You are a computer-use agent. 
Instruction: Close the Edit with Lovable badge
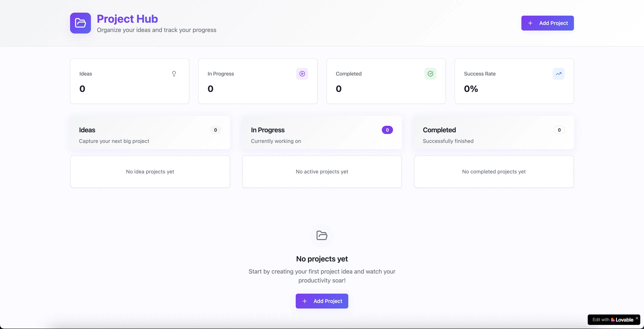tap(637, 318)
